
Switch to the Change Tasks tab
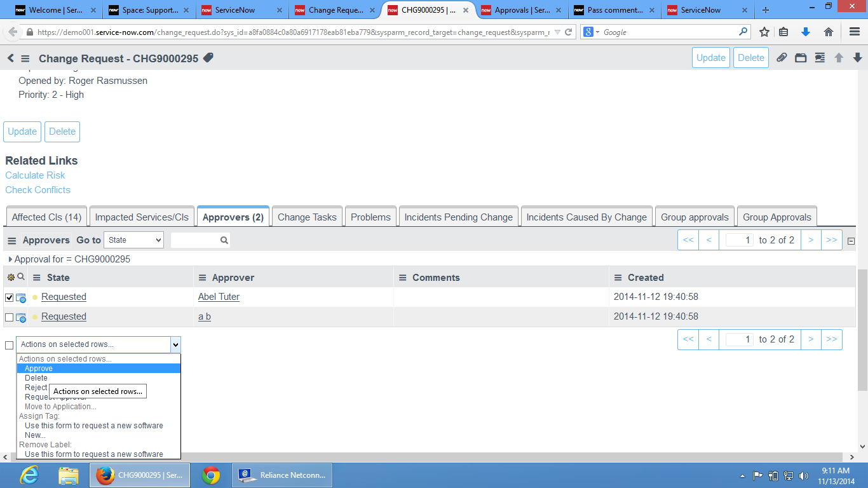pos(307,217)
